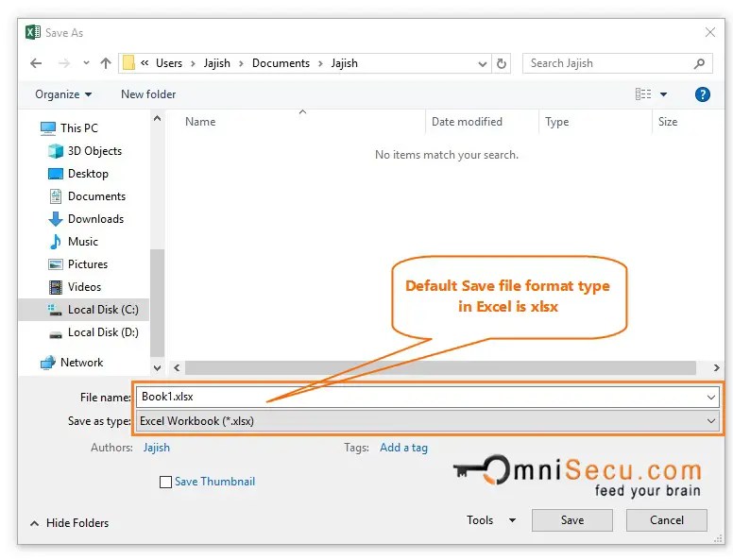Screen dimensions: 733x560
Task: Click Add a tag
Action: (403, 448)
